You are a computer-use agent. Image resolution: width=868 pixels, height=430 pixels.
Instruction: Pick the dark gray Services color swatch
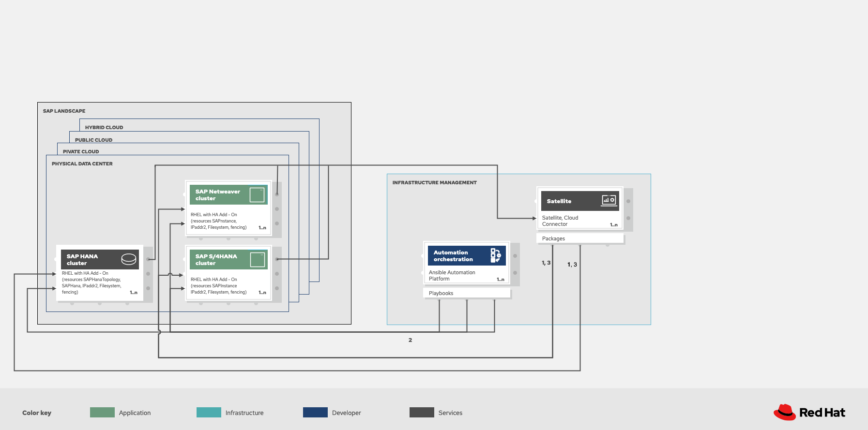pyautogui.click(x=422, y=412)
